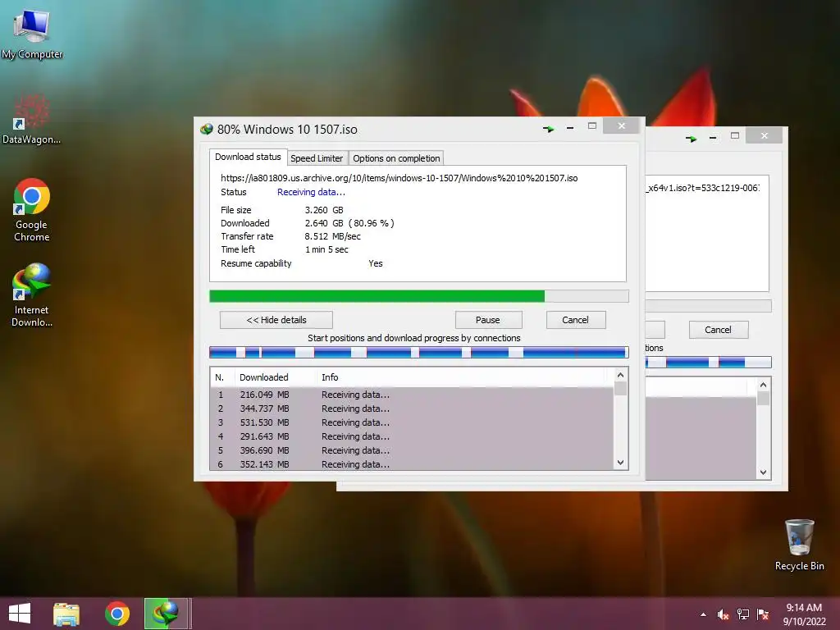
Task: Click the muted volume tray icon
Action: (724, 614)
